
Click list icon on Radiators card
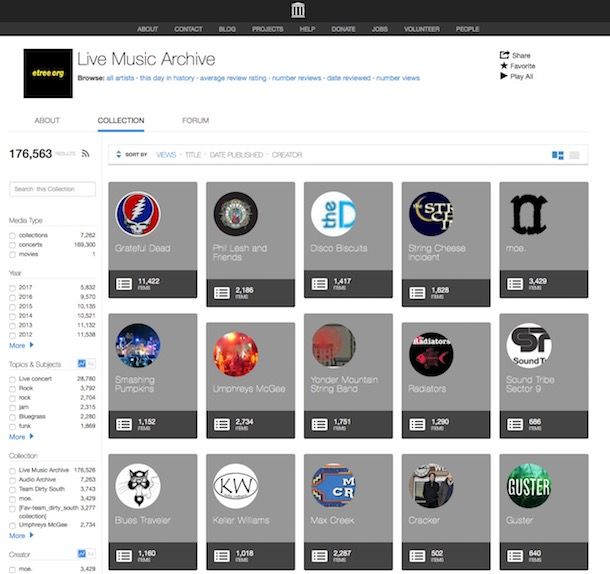pyautogui.click(x=417, y=424)
